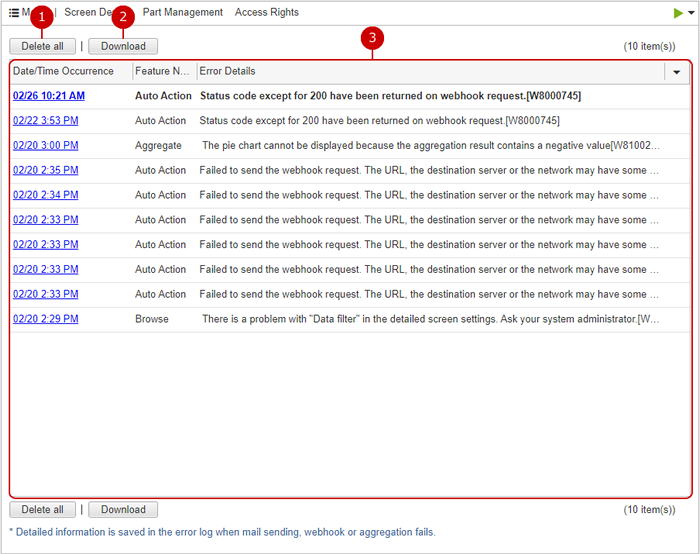Viewport: 700px width, 554px height.
Task: Open the 02/22 3:53 PM error entry
Action: [46, 121]
